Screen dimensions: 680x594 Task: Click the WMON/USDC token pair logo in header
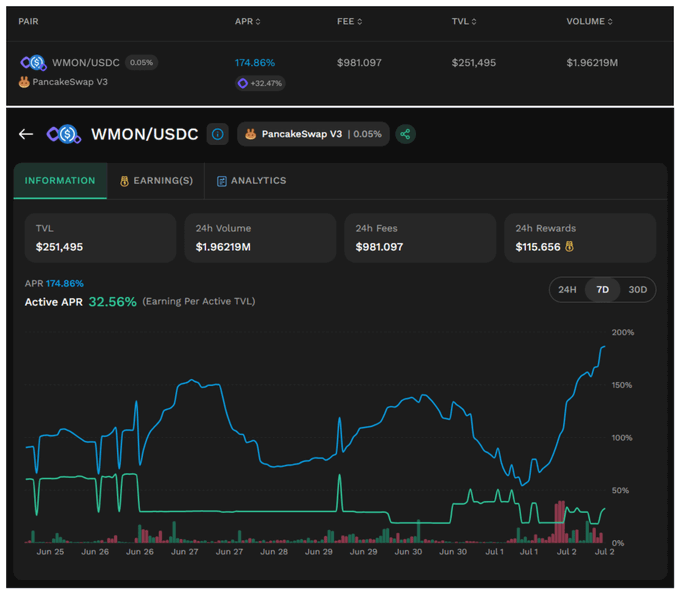pyautogui.click(x=64, y=134)
